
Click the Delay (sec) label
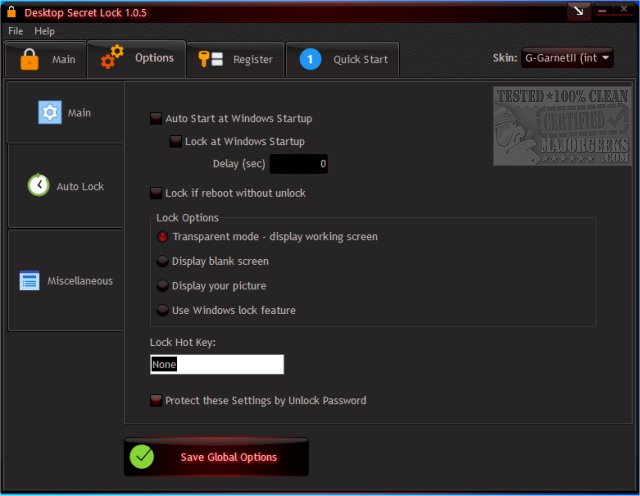(x=239, y=164)
